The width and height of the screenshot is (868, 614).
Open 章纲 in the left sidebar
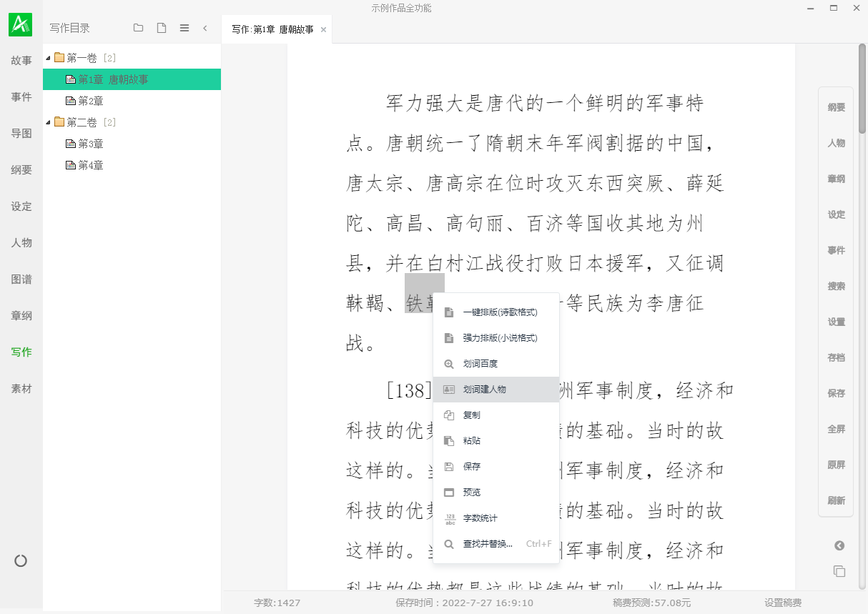pos(21,316)
